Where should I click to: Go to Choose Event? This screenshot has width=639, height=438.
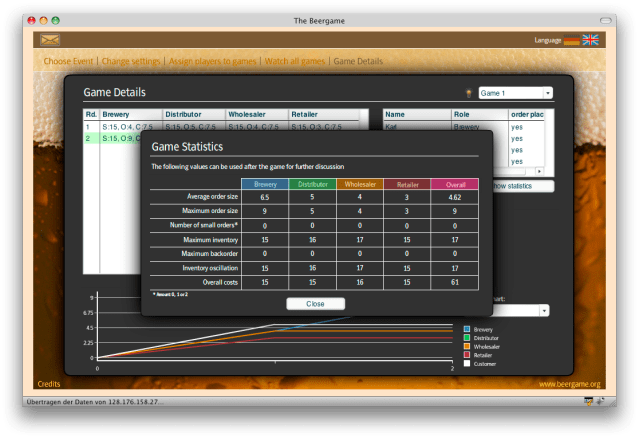68,61
